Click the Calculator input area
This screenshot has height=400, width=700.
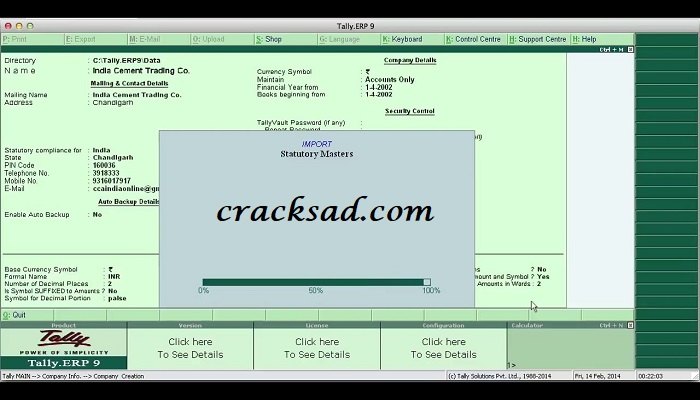(x=571, y=348)
